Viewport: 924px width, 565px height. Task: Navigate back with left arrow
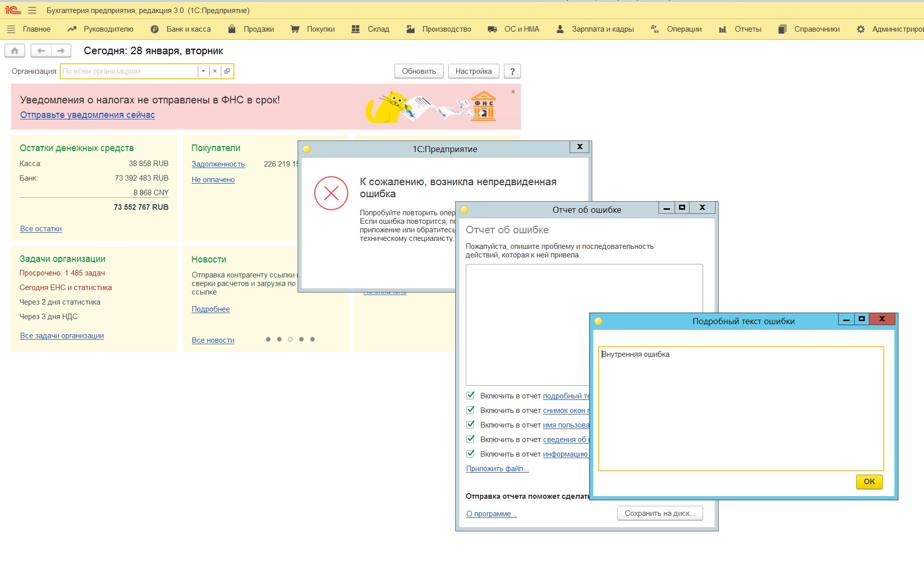pos(41,51)
